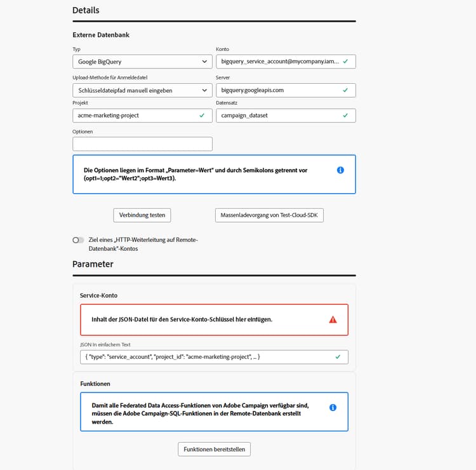Click the Parameter section heading
The width and height of the screenshot is (476, 470).
(93, 264)
